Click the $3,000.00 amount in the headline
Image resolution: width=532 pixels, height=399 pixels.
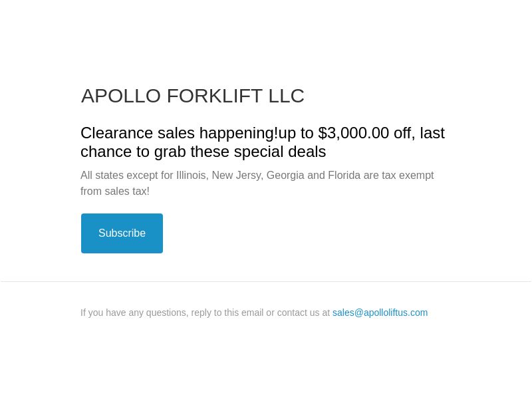point(354,133)
